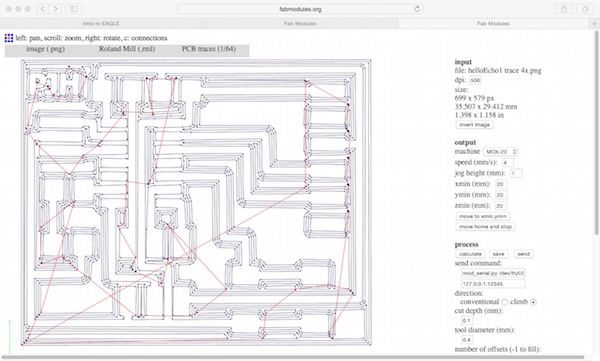Edit the jog height field
This screenshot has height=361, width=600.
click(516, 173)
